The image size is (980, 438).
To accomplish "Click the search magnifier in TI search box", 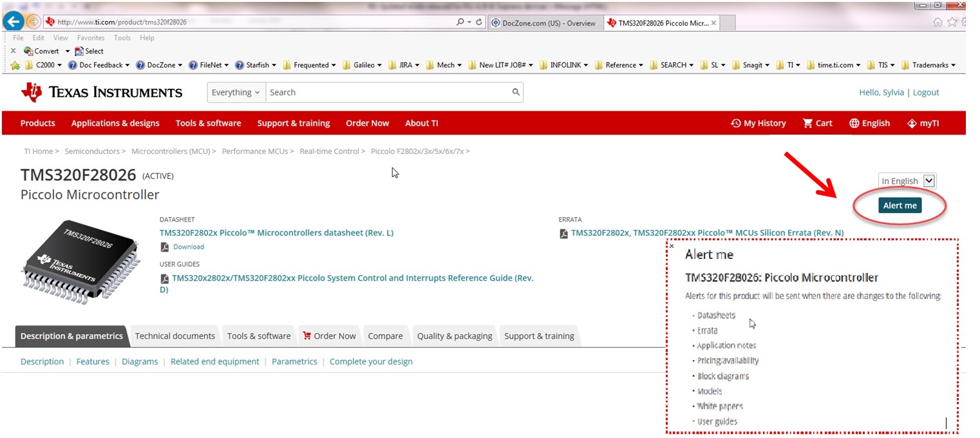I will coord(516,92).
